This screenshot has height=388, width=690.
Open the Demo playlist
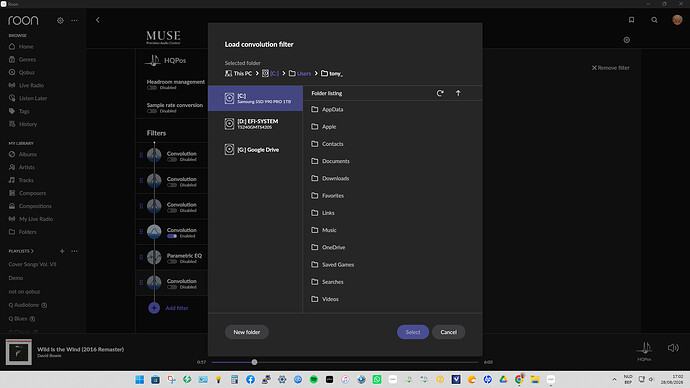tap(16, 278)
